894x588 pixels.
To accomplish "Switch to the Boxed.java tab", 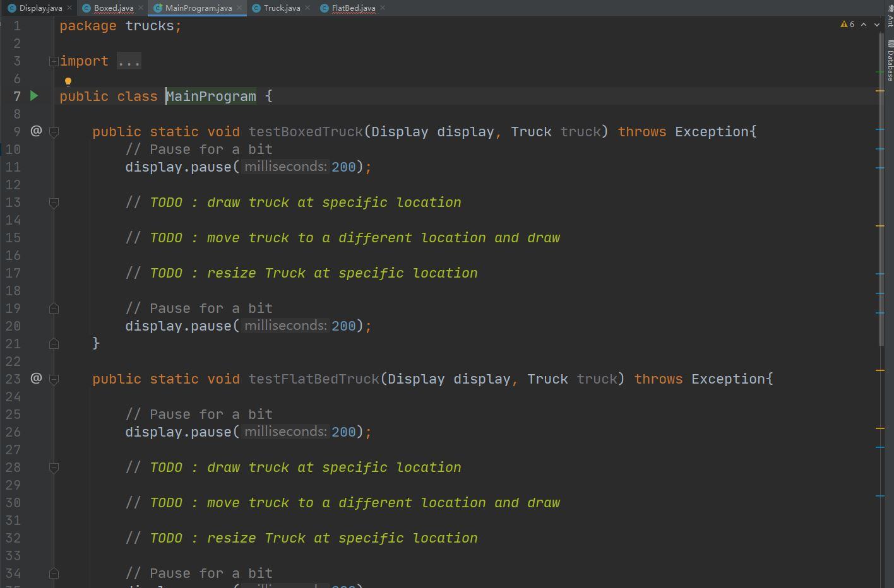I will point(114,8).
